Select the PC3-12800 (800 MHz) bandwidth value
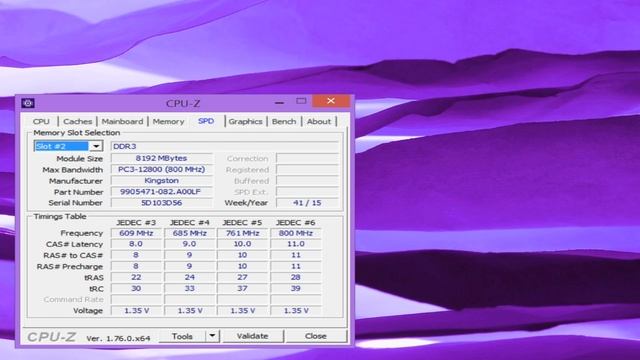Image resolution: width=640 pixels, height=360 pixels. (162, 169)
